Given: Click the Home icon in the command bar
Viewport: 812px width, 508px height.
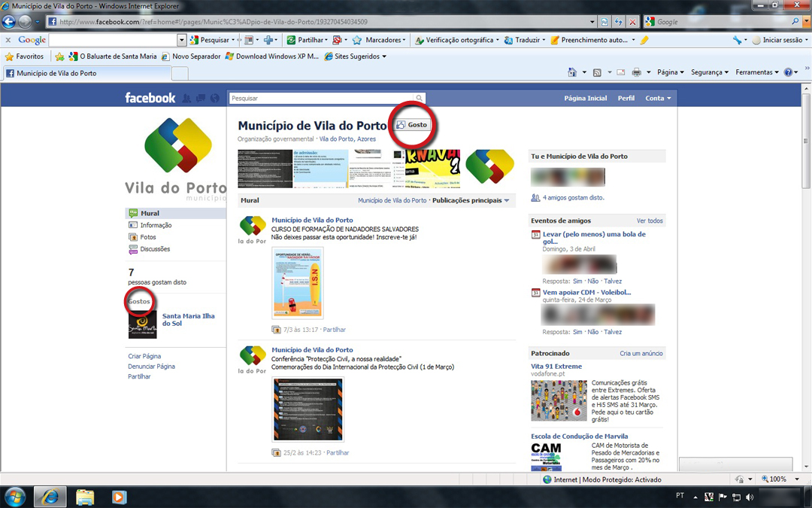Looking at the screenshot, I should point(572,72).
